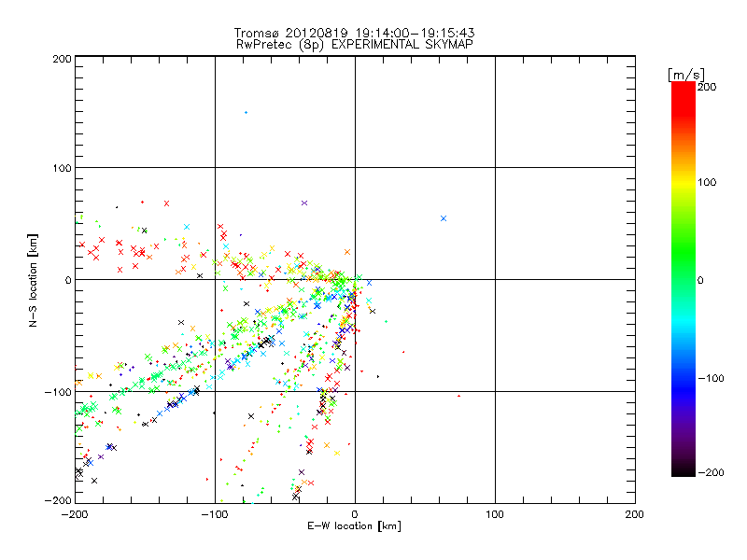Click the lone purple cross marker above the cluster
The image size is (747, 560).
304,203
